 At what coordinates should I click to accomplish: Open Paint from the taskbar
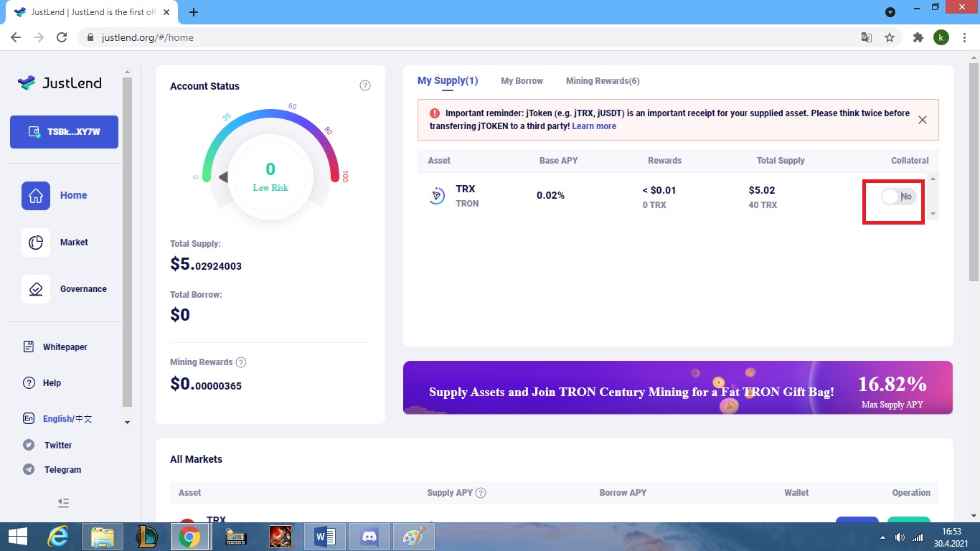pos(414,537)
